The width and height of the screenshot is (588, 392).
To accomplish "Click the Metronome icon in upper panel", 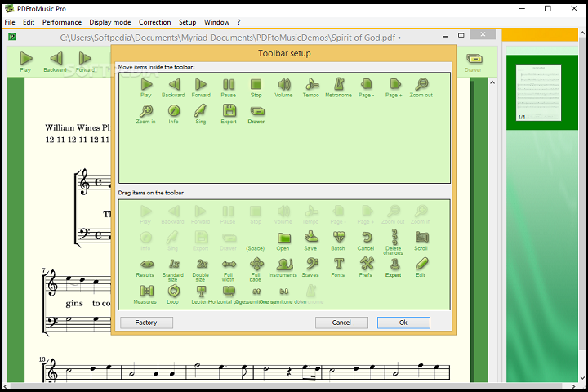I will (338, 84).
